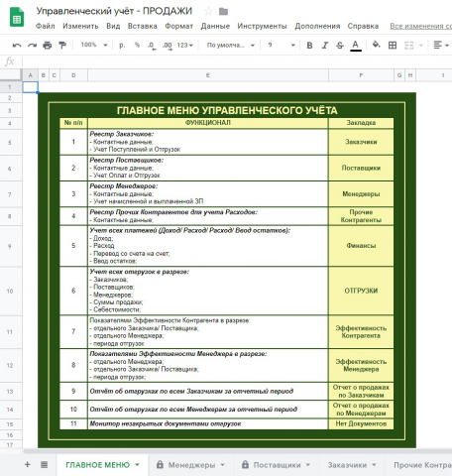Viewport: 452px width, 476px height.
Task: Open the font size dropdown
Action: coord(282,45)
